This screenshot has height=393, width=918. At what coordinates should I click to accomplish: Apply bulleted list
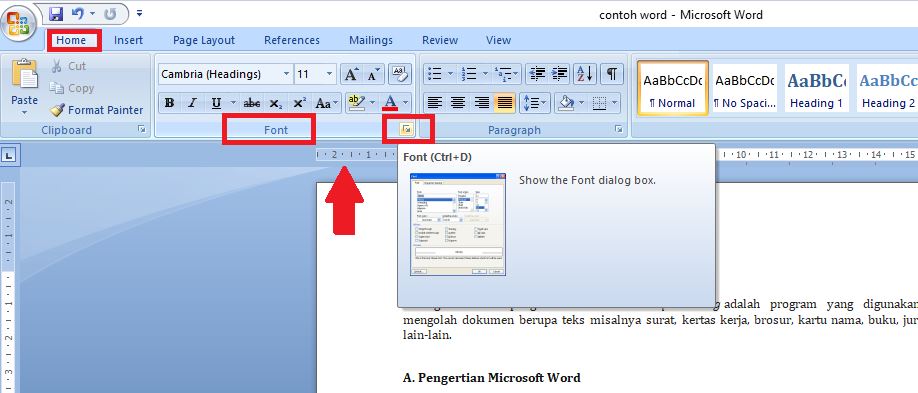435,74
